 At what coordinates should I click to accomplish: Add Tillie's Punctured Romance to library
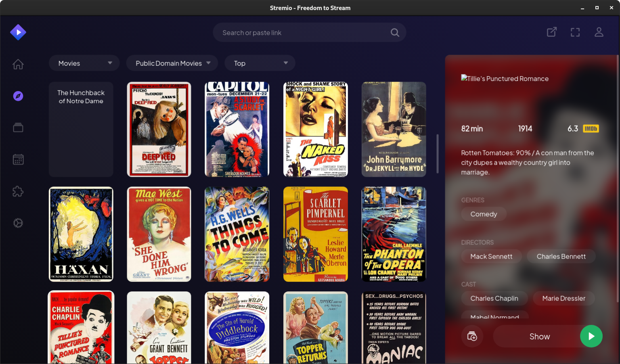click(472, 336)
